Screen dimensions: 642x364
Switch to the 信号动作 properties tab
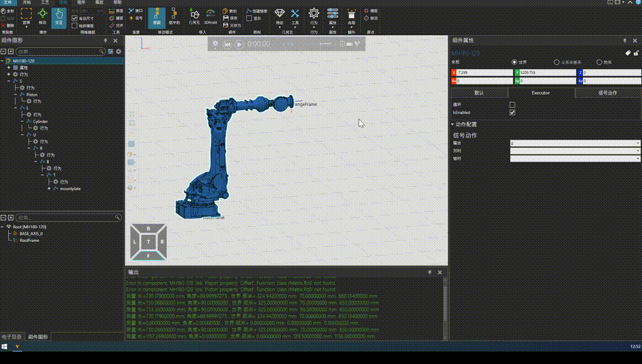[x=608, y=93]
